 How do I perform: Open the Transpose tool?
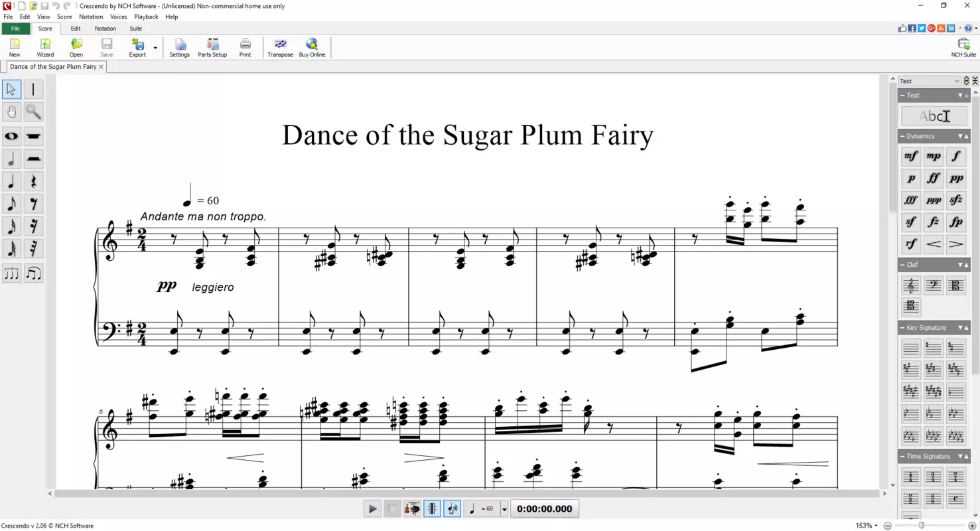click(x=280, y=48)
